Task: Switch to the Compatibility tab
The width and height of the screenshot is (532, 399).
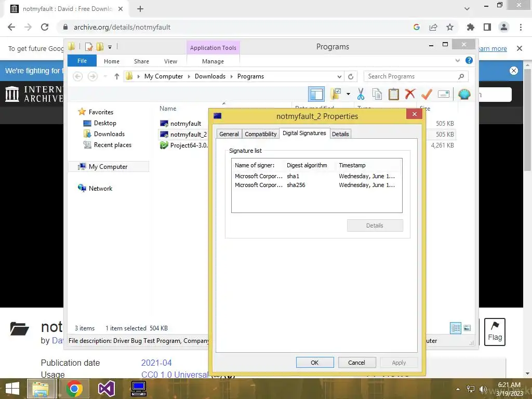Action: coord(261,134)
